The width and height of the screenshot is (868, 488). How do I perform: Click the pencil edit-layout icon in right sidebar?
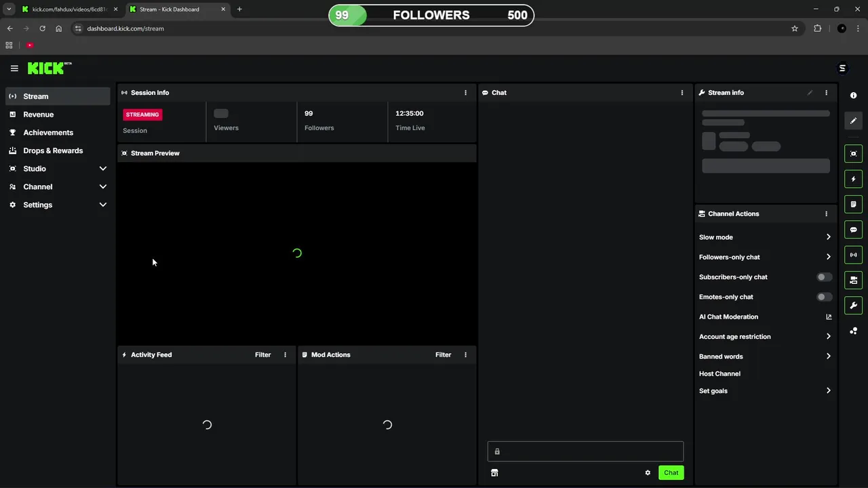point(854,121)
